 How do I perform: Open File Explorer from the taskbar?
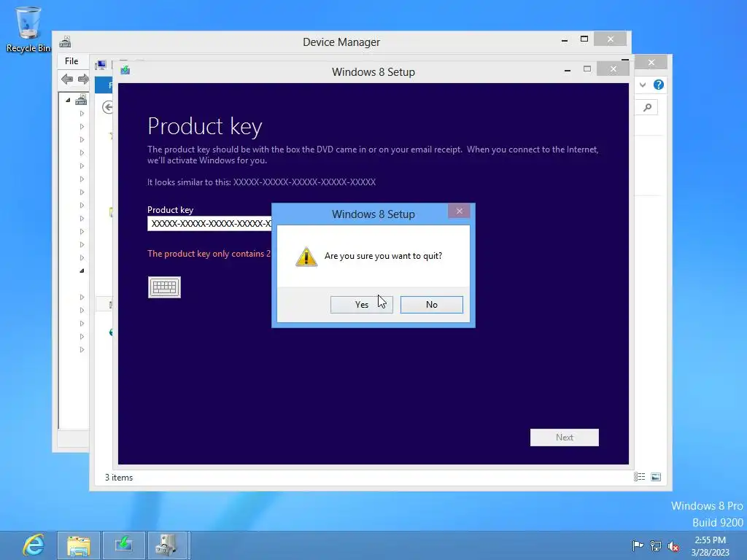tap(79, 545)
